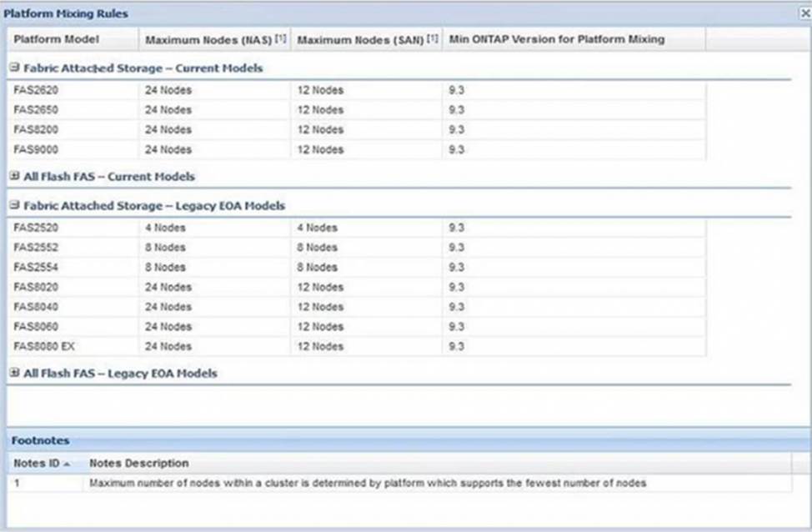Click the Notes Description column header
The width and height of the screenshot is (812, 532).
pos(138,463)
